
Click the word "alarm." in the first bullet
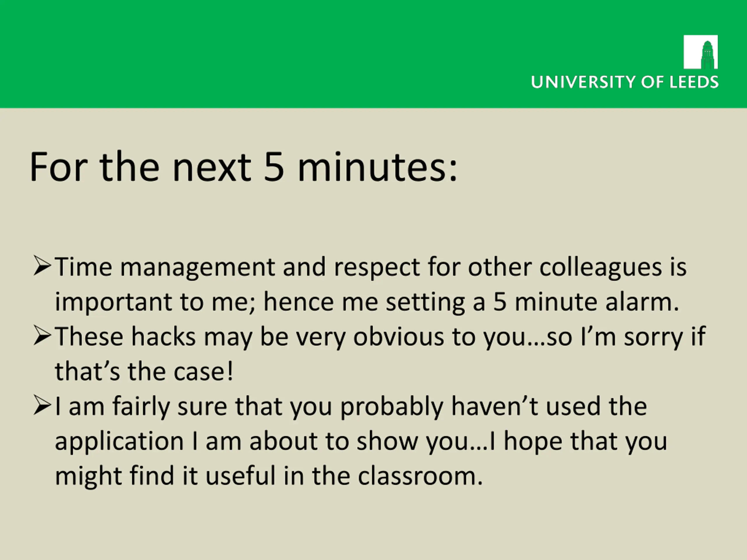[642, 301]
